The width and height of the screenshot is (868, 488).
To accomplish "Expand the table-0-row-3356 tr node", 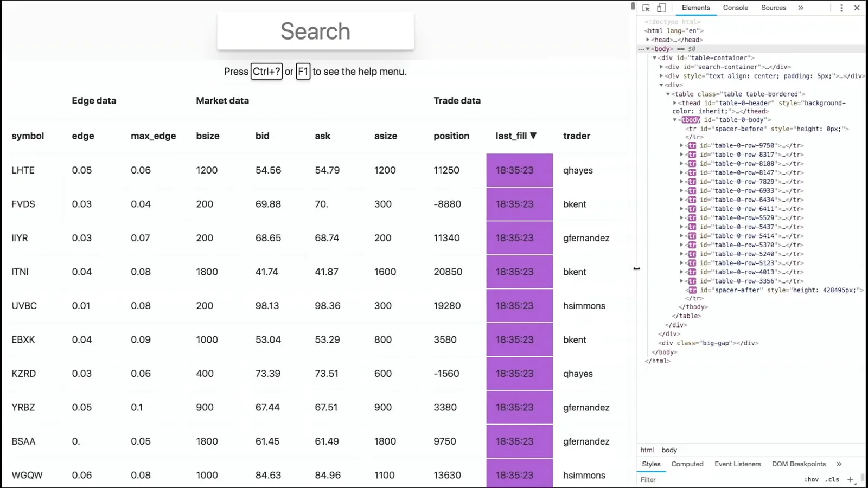I will 681,281.
